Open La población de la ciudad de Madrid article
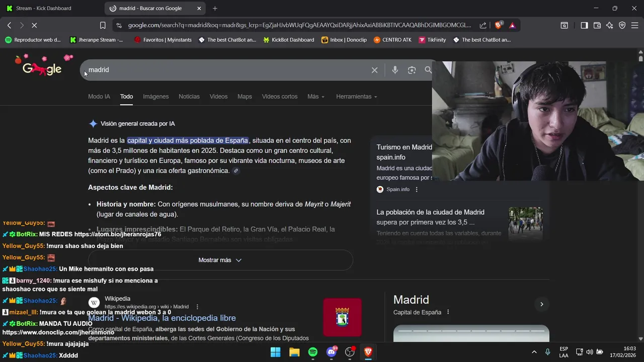Image resolution: width=644 pixels, height=362 pixels. pos(430,217)
